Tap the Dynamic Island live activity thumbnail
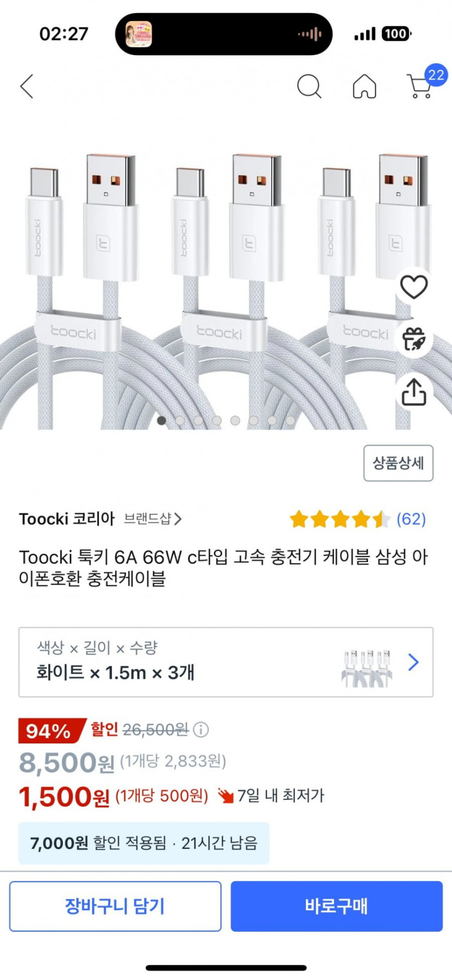This screenshot has height=980, width=452. point(139,34)
